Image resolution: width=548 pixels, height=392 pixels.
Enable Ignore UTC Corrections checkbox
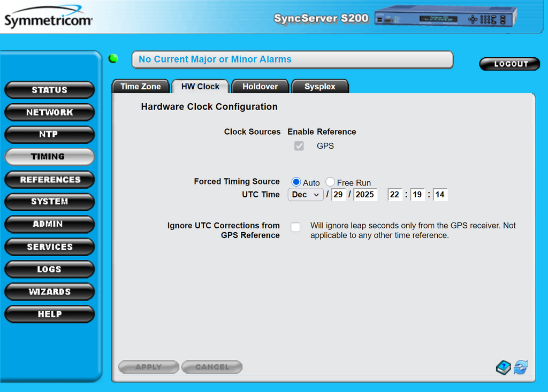(295, 227)
